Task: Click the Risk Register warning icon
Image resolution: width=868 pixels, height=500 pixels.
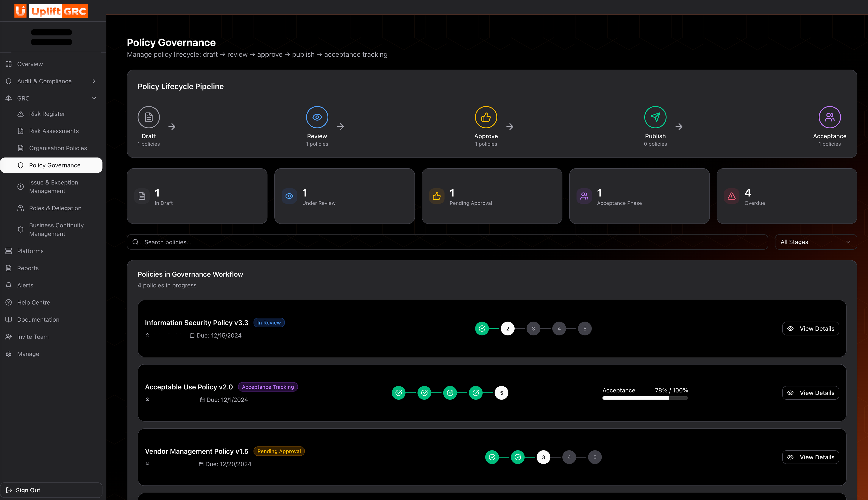Action: [x=21, y=114]
